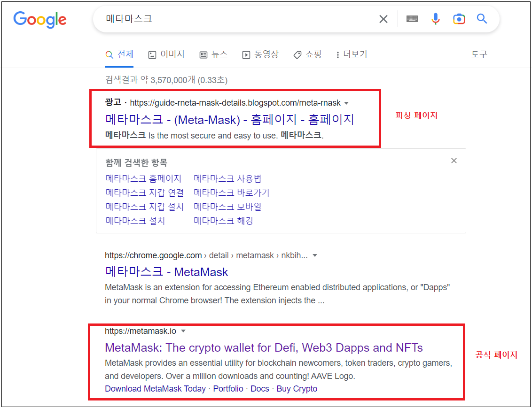Open the ad titled 메타마스크 - (Meta-Mask) - 홈페이지
Screen dimensions: 532x408
tap(230, 119)
